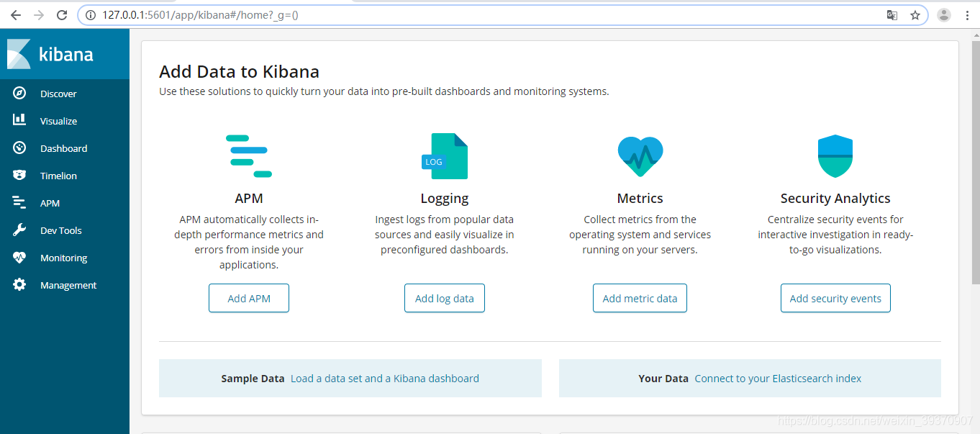The image size is (980, 434).
Task: Open the browser three-dot menu
Action: (967, 15)
